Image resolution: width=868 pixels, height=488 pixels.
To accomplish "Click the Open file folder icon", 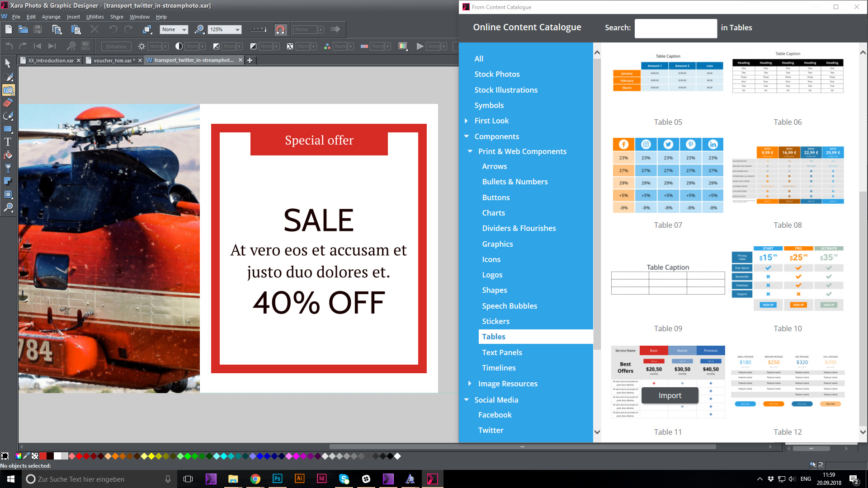I will [23, 29].
